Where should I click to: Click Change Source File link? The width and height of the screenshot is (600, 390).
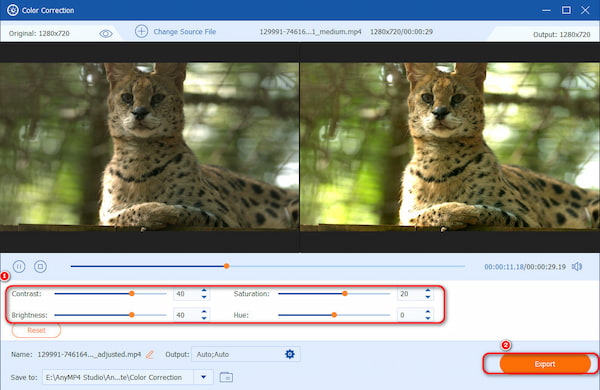(185, 32)
